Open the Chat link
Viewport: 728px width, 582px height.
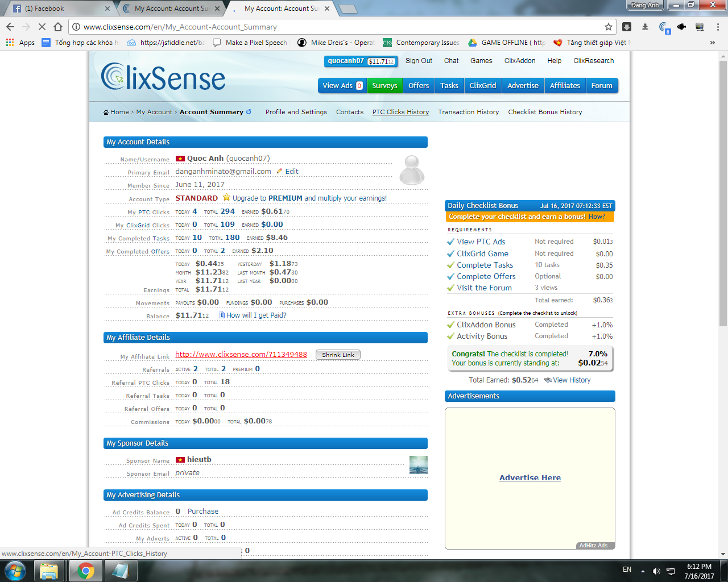click(452, 61)
